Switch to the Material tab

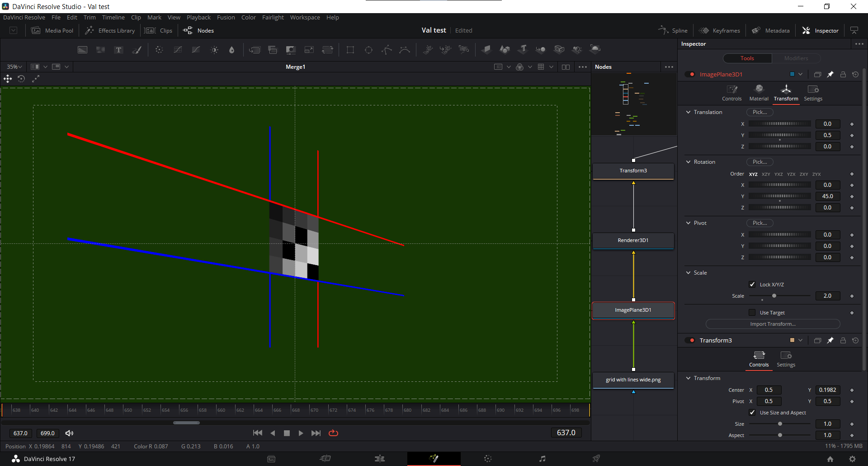click(759, 93)
